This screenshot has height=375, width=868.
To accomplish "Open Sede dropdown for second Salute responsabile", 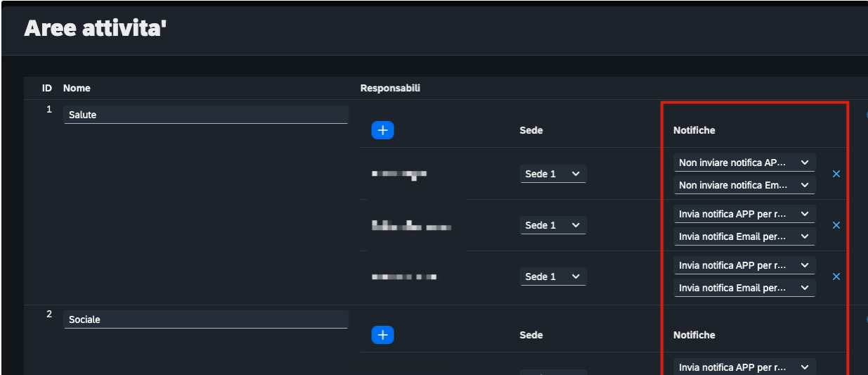I will pos(553,225).
